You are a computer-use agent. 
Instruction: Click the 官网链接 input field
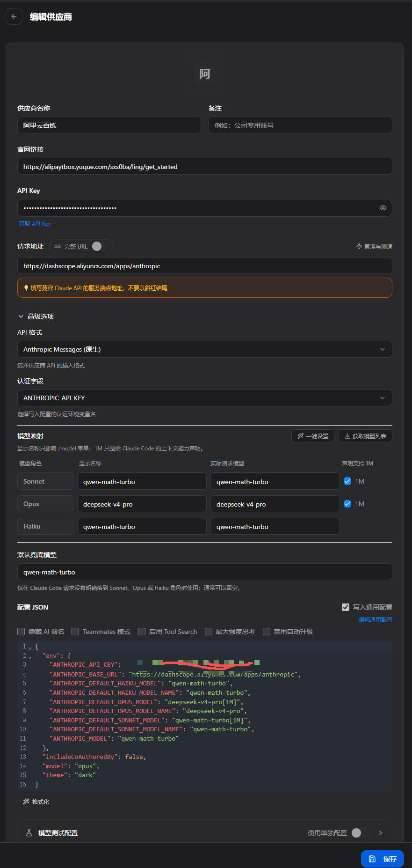pos(205,167)
